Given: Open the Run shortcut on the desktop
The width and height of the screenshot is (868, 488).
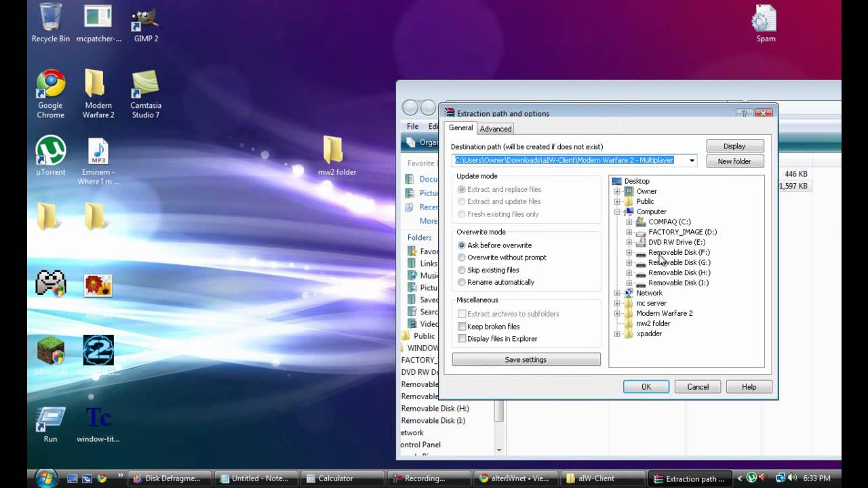Looking at the screenshot, I should tap(50, 424).
